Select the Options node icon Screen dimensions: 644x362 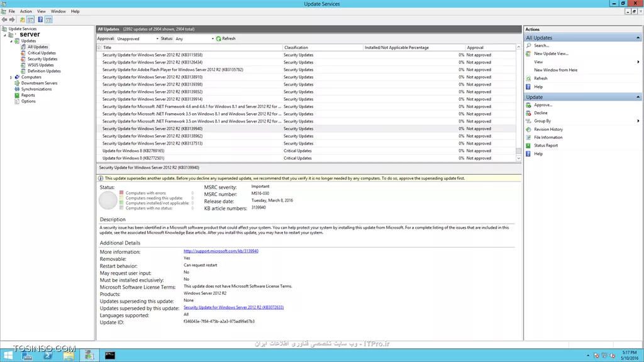(x=17, y=101)
